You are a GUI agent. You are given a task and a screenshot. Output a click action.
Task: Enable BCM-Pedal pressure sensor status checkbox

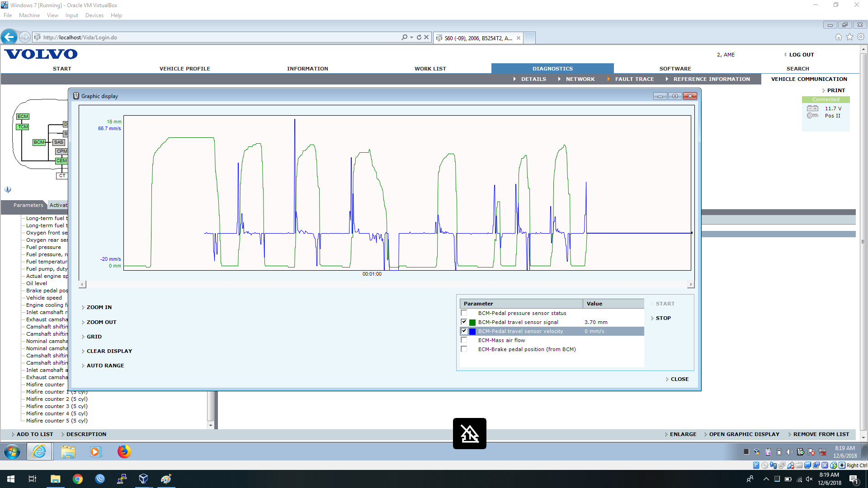464,313
